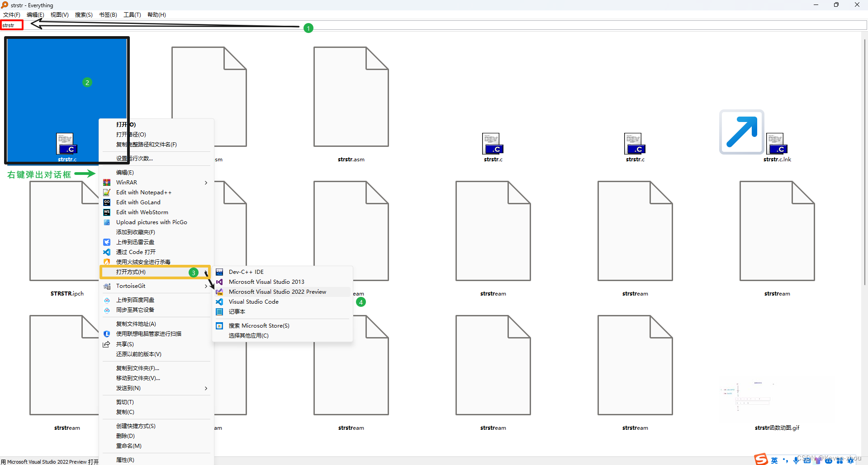
Task: Choose 设置运行次数... in the context menu
Action: point(157,159)
